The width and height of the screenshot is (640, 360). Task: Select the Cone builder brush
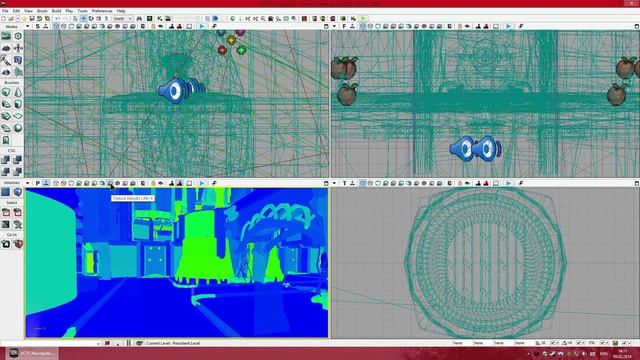tap(18, 92)
